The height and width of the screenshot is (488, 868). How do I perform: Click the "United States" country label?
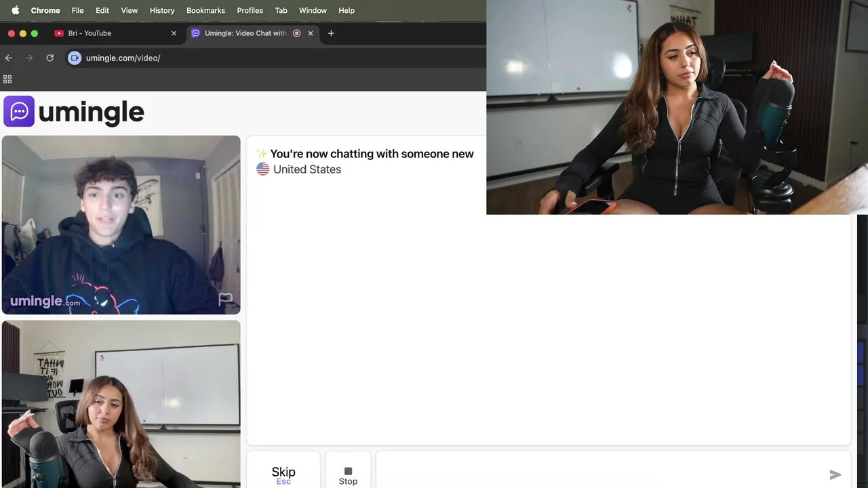pos(307,169)
